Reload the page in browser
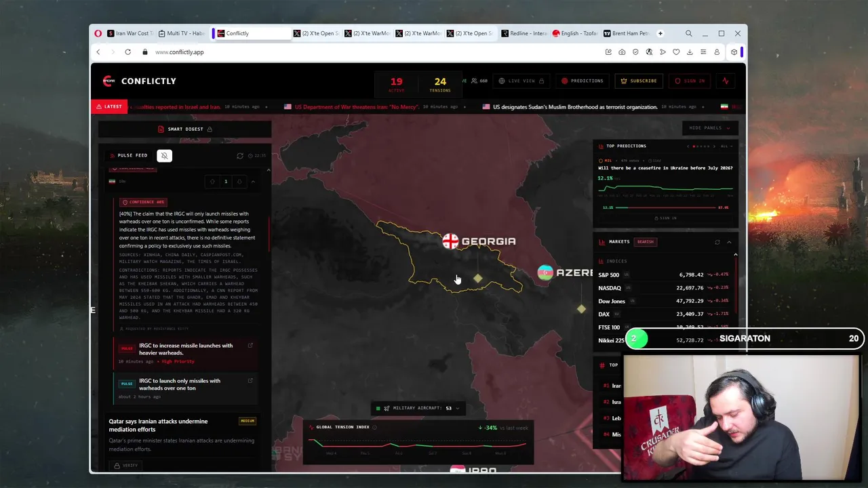This screenshot has height=488, width=868. [x=127, y=52]
